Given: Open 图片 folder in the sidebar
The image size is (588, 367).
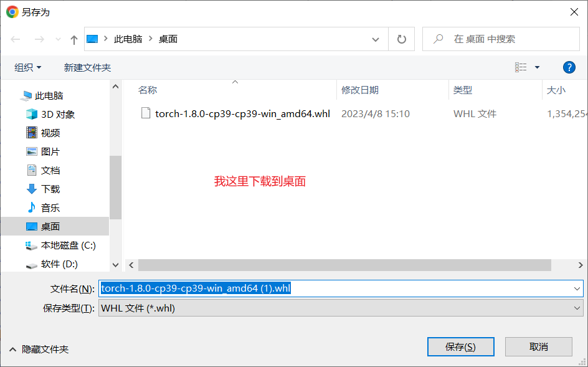Looking at the screenshot, I should click(50, 151).
